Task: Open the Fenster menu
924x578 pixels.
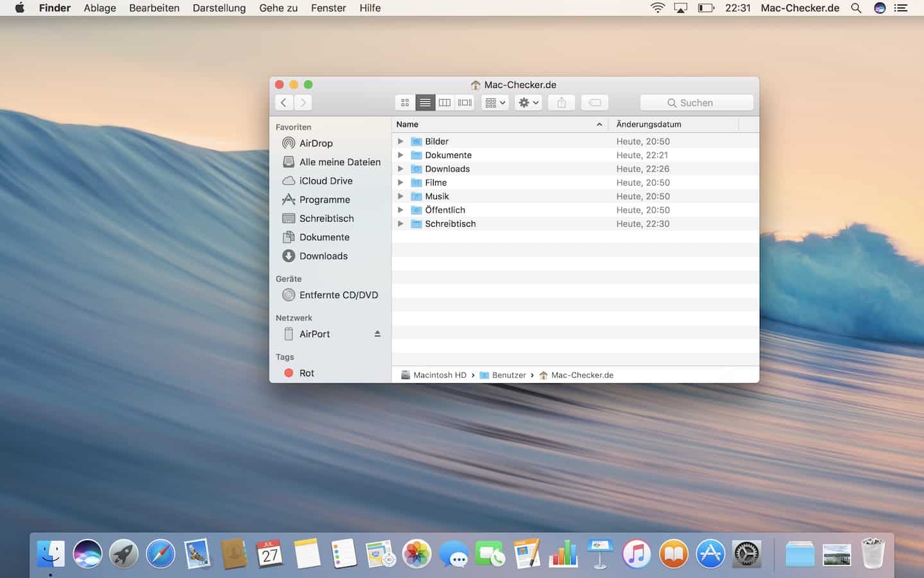Action: point(329,8)
